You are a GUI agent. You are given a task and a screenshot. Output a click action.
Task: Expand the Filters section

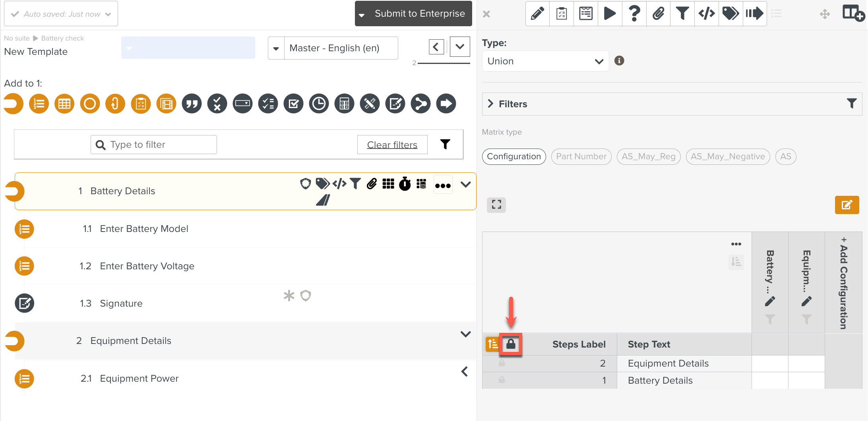click(x=491, y=104)
